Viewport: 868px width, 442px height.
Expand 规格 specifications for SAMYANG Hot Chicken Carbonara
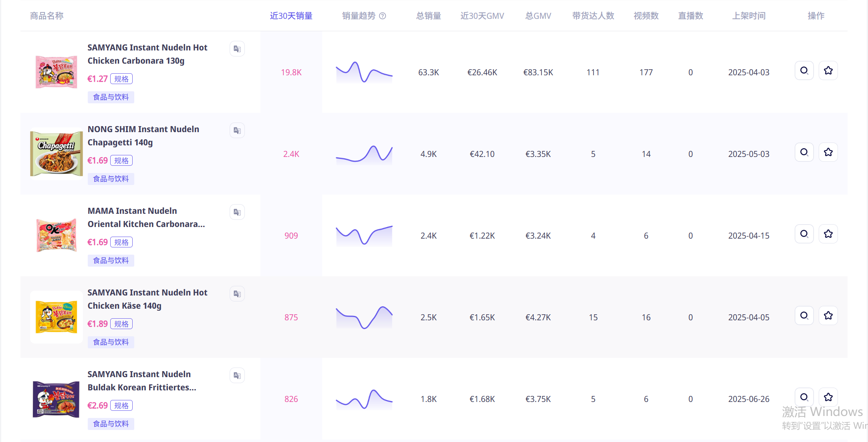(121, 78)
